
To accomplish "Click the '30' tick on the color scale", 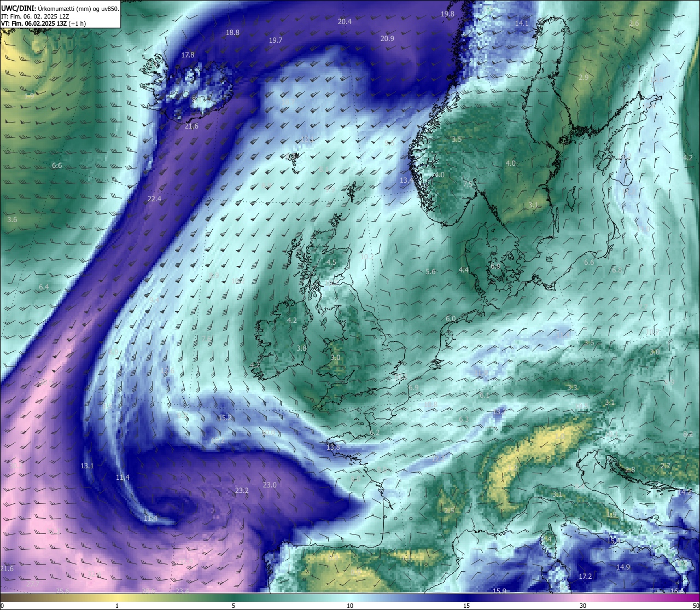I will (583, 606).
